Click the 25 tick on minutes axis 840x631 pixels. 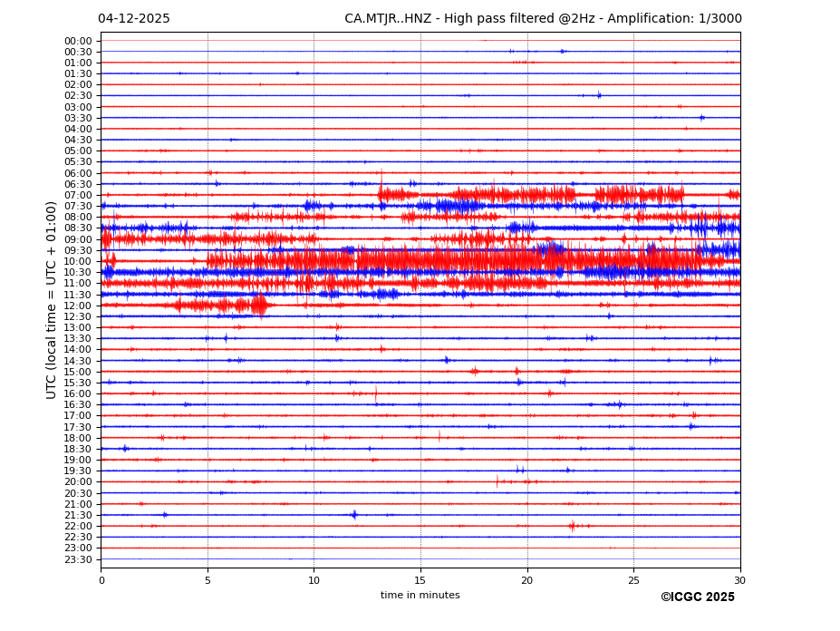(633, 580)
